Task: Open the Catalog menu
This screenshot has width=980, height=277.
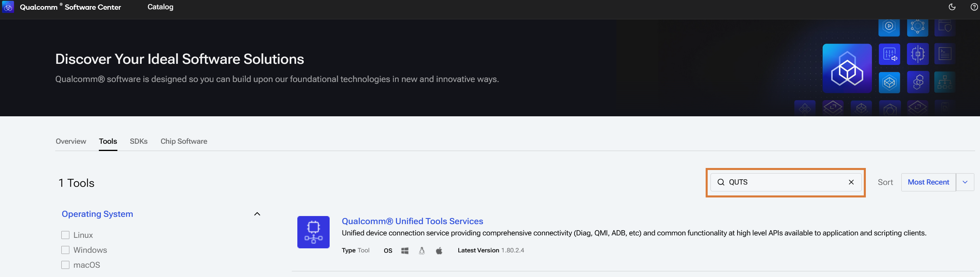Action: coord(161,7)
